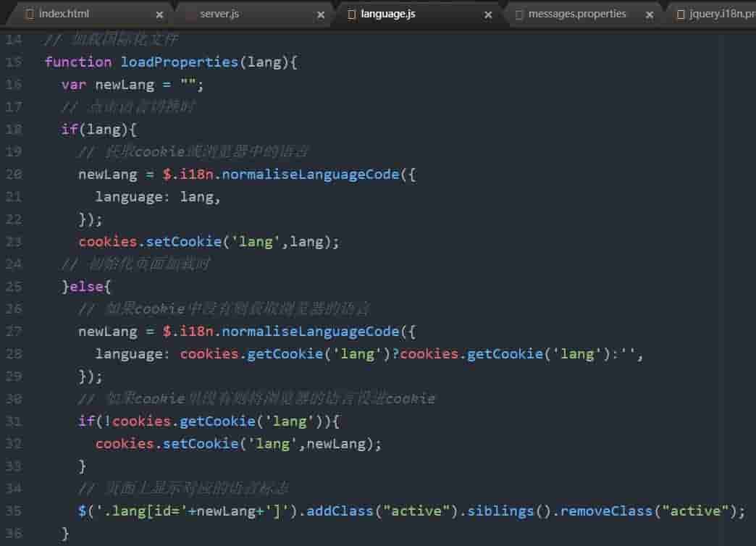Click line number 18 in gutter
756x546 pixels.
tap(14, 130)
